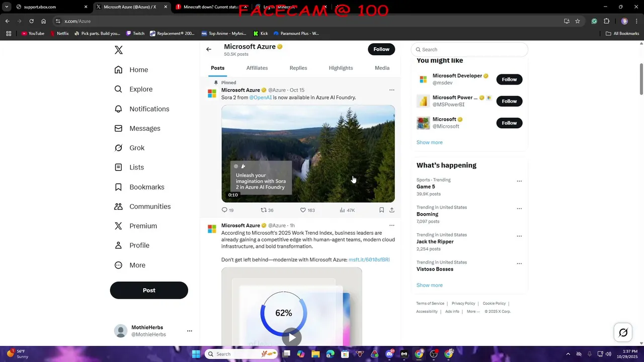Click the @OpenAI mention link

pyautogui.click(x=260, y=98)
